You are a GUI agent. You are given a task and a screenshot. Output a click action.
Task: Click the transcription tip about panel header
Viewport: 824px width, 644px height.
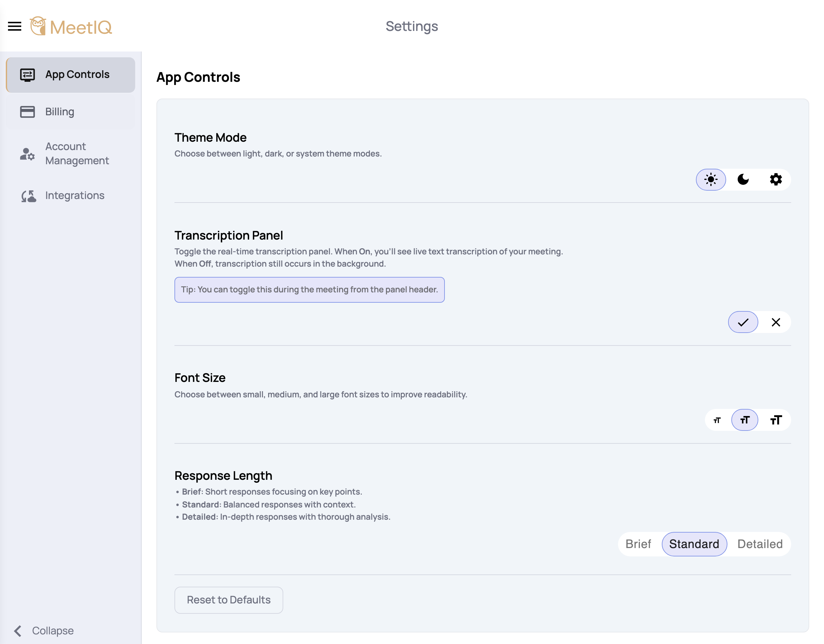pos(309,289)
